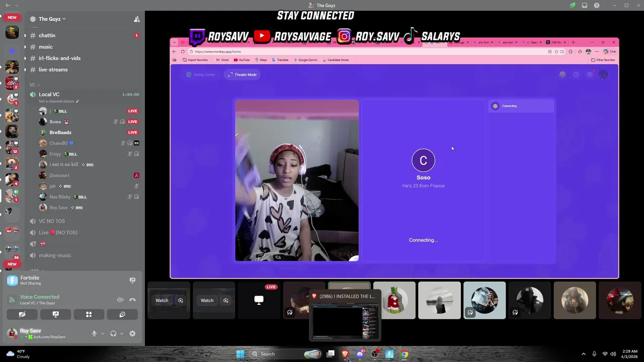Open the Activities launcher button
The width and height of the screenshot is (644, 362).
[x=89, y=314]
